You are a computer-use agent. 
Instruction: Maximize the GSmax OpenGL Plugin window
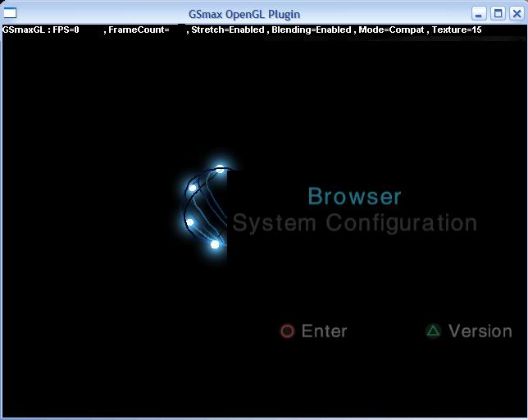pos(498,14)
